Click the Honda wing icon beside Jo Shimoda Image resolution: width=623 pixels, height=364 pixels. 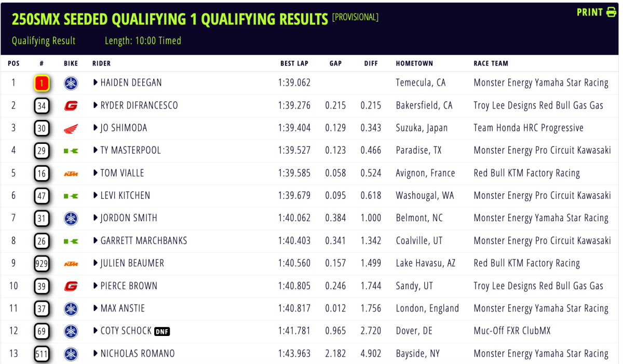click(71, 128)
